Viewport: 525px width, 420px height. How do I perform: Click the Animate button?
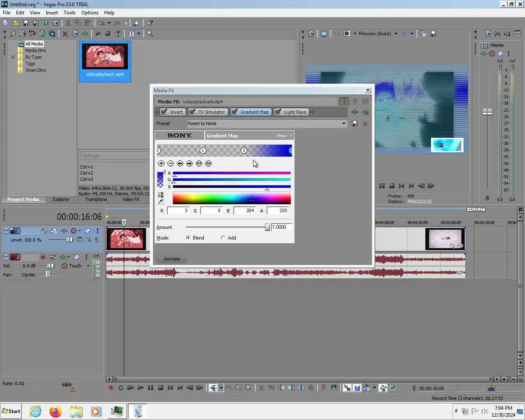tap(172, 259)
